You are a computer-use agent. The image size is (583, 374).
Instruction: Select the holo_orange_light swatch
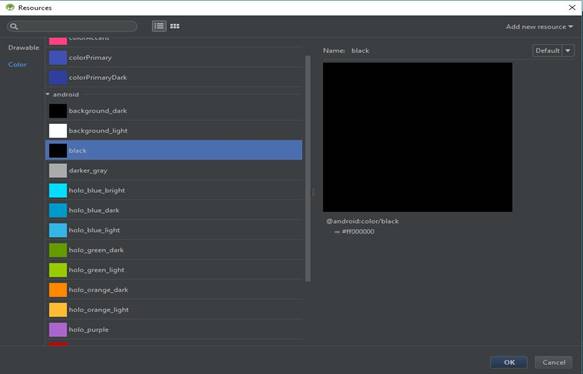[58, 310]
